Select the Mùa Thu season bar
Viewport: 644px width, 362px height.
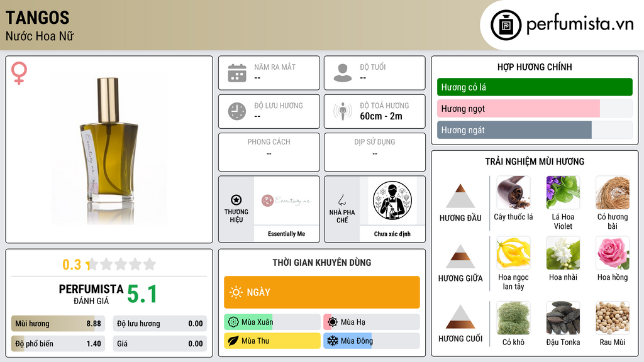[272, 341]
